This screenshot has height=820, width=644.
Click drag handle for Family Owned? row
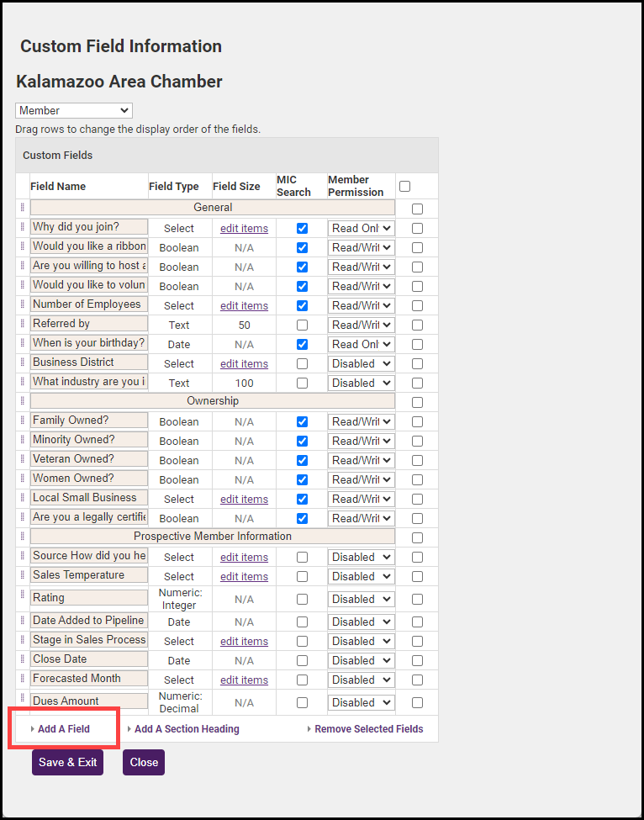(x=23, y=421)
